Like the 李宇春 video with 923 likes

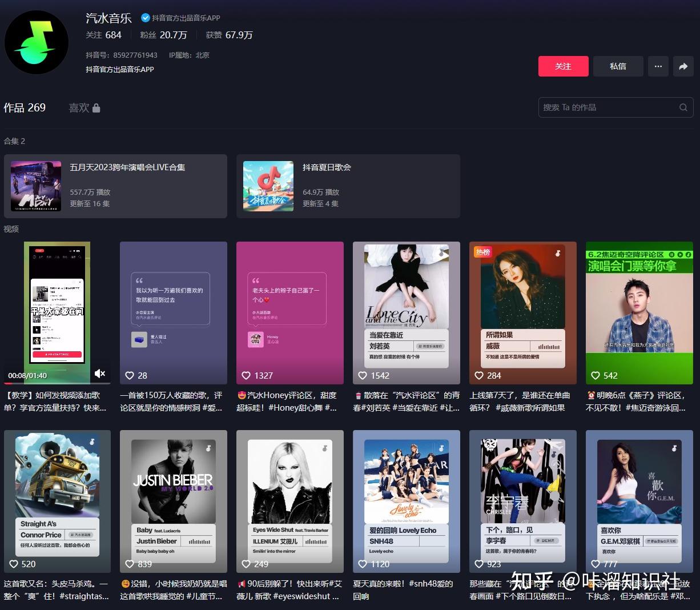click(479, 564)
